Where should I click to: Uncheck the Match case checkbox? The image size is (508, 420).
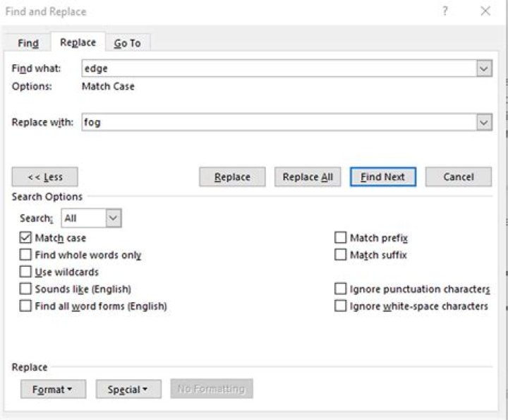[x=25, y=238]
